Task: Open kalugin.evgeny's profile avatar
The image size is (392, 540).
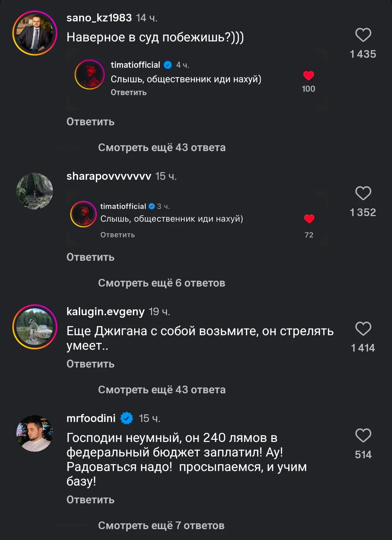Action: pyautogui.click(x=35, y=327)
